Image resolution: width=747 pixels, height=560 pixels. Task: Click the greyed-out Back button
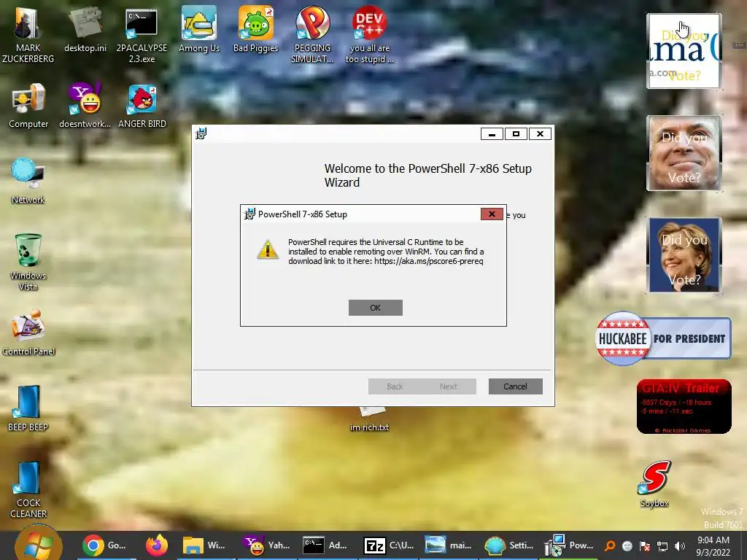pos(395,386)
